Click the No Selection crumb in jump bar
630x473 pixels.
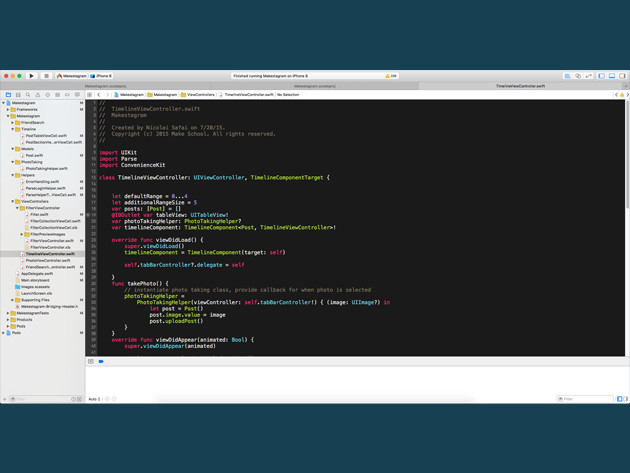coord(288,95)
